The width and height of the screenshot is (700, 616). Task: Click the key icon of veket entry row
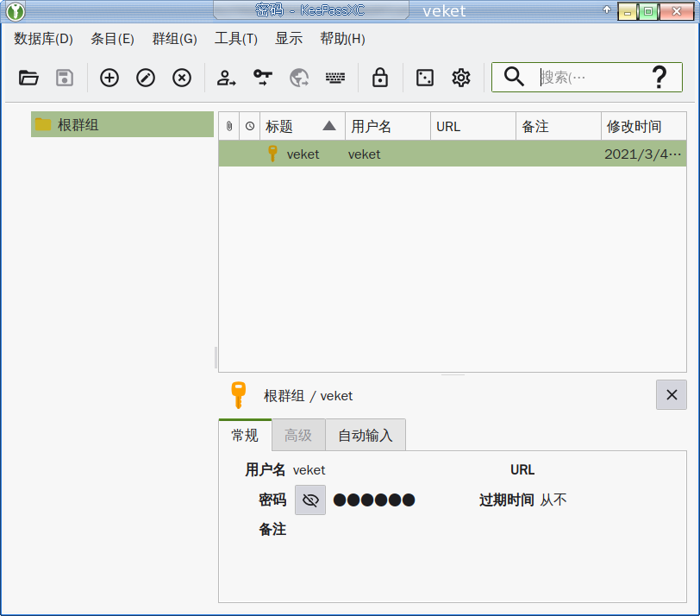pyautogui.click(x=272, y=154)
